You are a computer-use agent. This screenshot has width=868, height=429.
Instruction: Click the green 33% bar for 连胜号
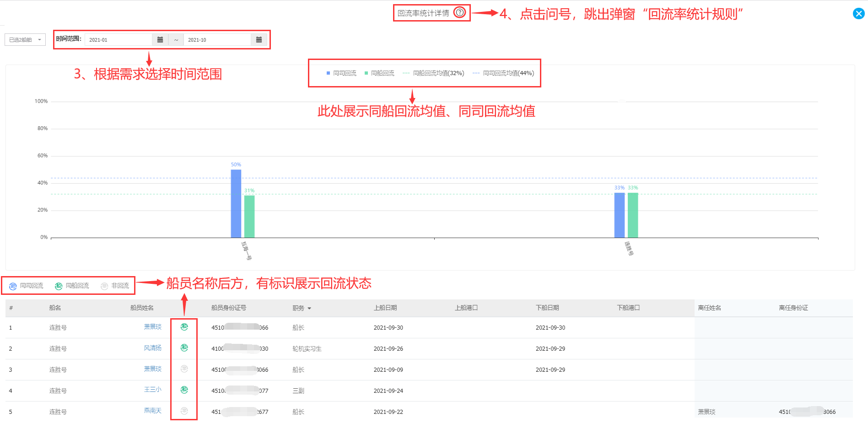click(x=633, y=215)
